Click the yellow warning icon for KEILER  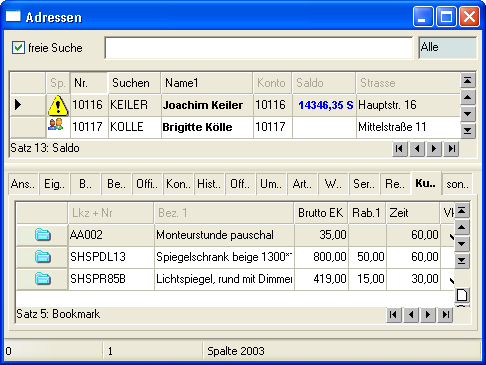[x=58, y=105]
